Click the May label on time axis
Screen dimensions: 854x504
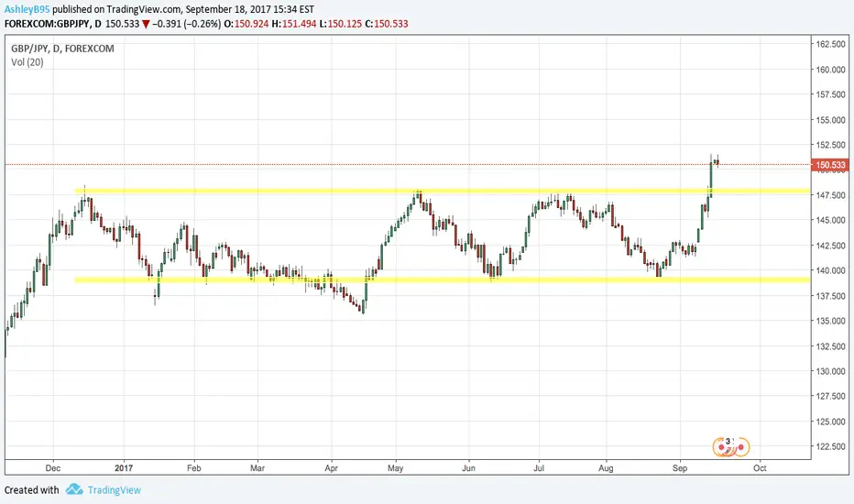click(x=396, y=468)
